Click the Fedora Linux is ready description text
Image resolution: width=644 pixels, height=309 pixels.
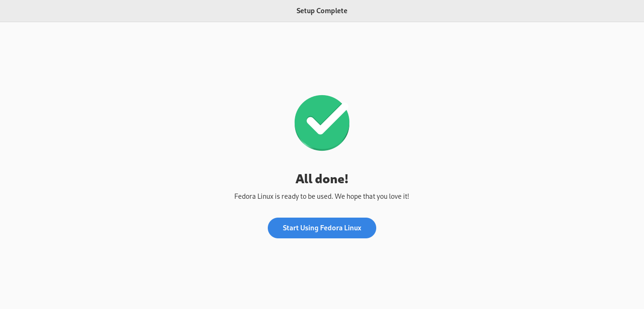322,196
